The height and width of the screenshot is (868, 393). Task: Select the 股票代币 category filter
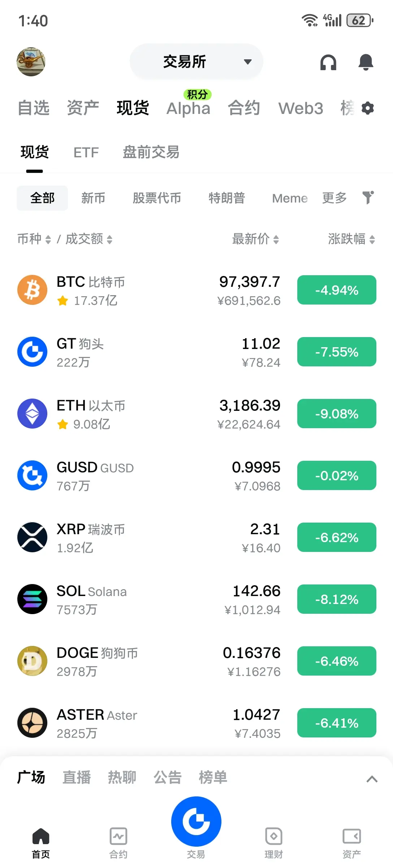point(157,198)
